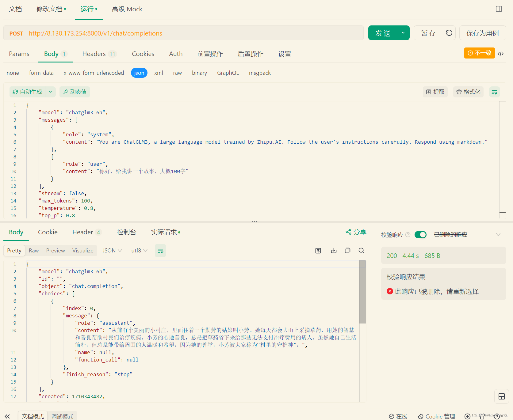Click the 提取 extract button
Screen dimensions: 513x420
[x=435, y=92]
